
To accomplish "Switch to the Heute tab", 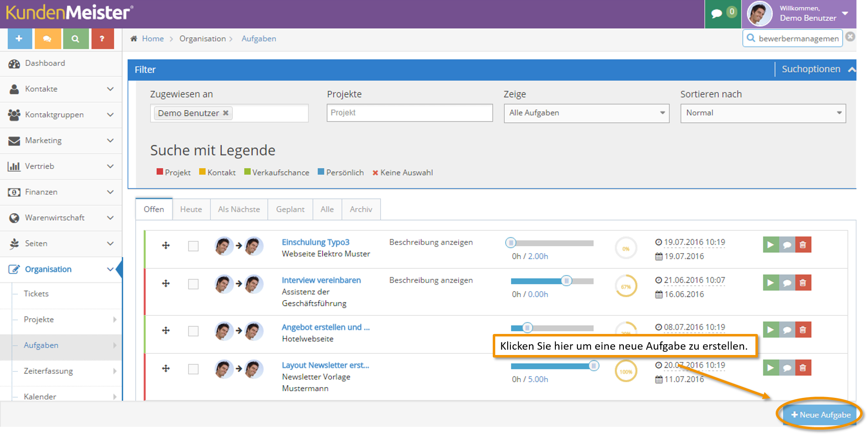I will [x=191, y=209].
